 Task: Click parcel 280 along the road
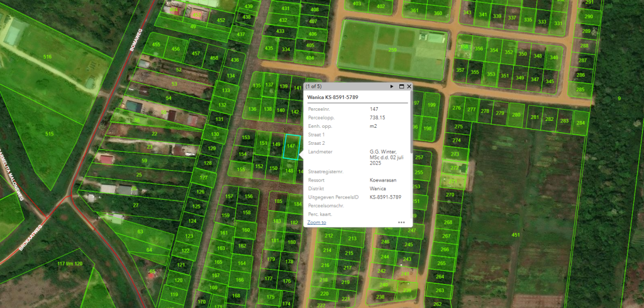pyautogui.click(x=516, y=114)
